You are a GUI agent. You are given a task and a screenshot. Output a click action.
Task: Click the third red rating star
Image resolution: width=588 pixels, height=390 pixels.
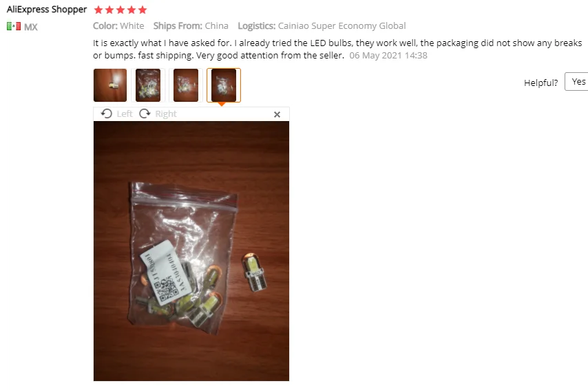120,10
